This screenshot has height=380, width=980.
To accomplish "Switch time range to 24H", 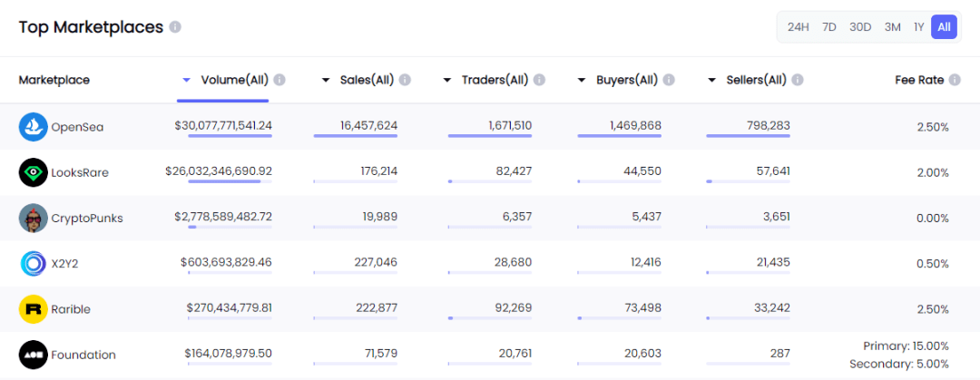I will [x=799, y=27].
